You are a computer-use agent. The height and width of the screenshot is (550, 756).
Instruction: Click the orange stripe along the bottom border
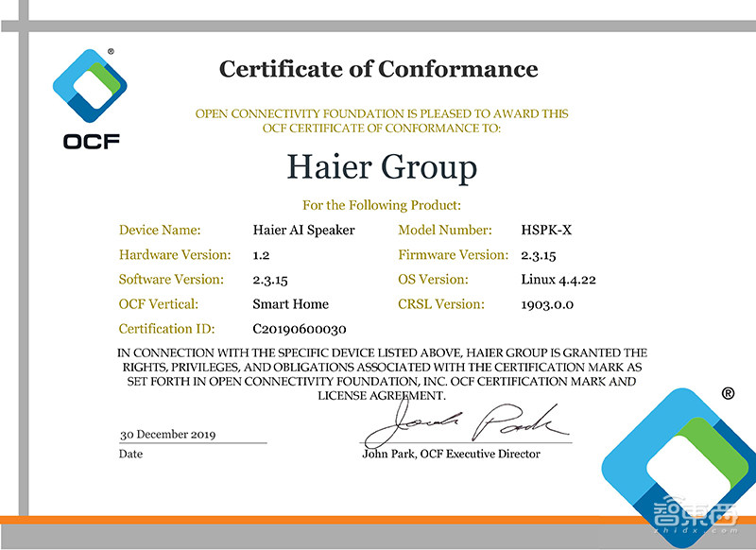283,519
